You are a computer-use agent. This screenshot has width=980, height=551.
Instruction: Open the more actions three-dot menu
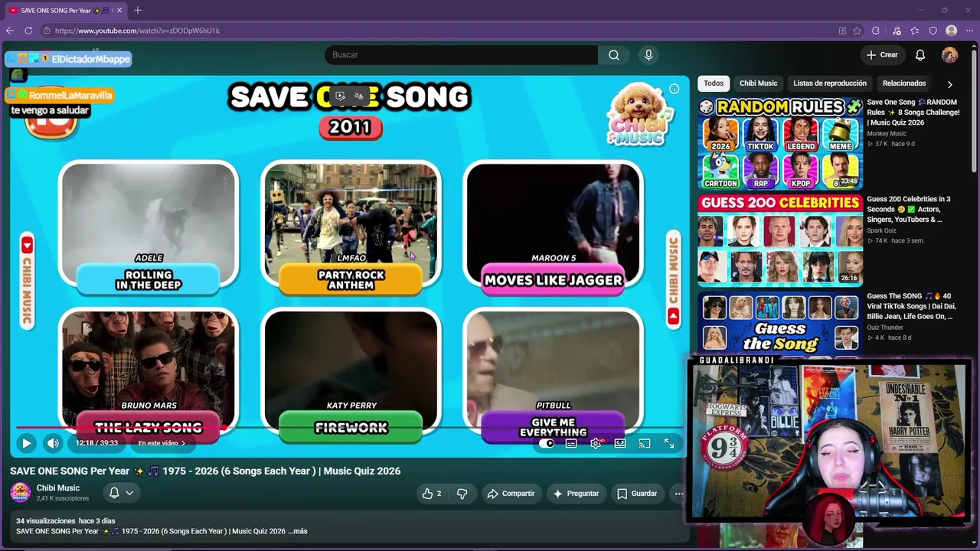[678, 494]
